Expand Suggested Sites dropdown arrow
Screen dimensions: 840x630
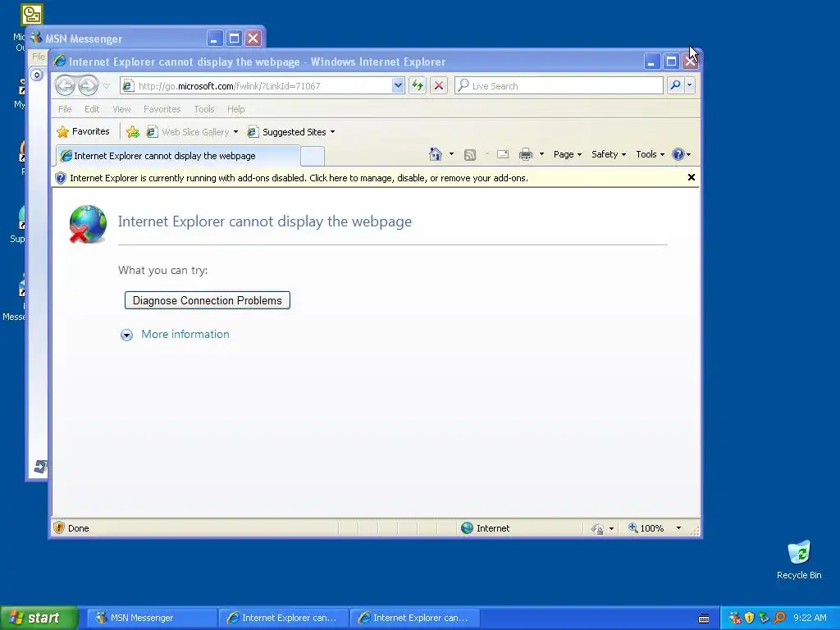pyautogui.click(x=333, y=132)
